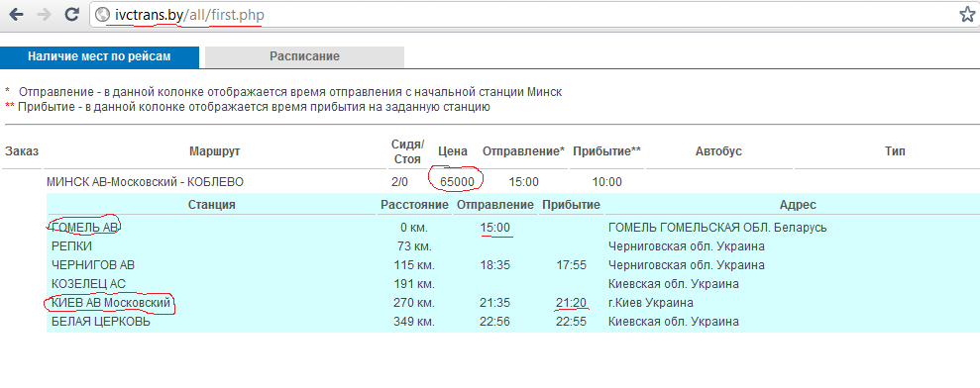Click distance 73 км.

click(x=415, y=246)
